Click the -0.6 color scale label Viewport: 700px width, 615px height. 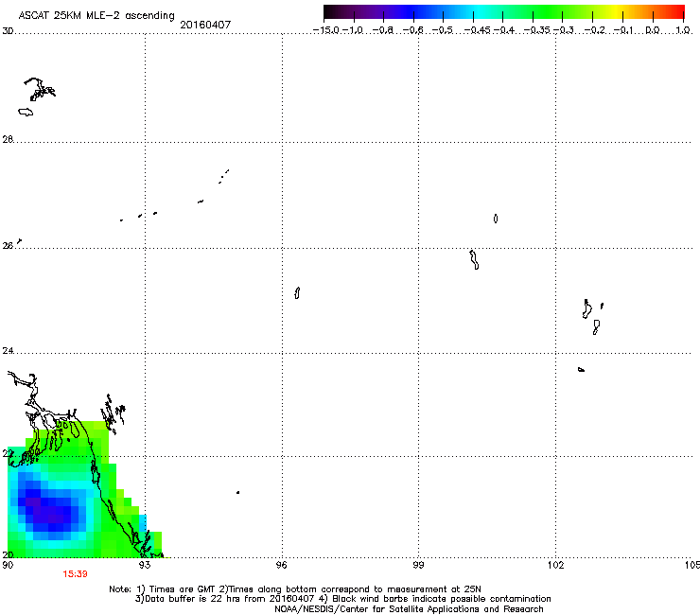click(413, 30)
